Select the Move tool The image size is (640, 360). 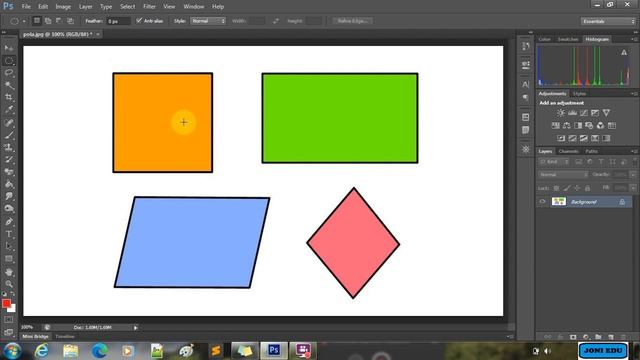(9, 48)
